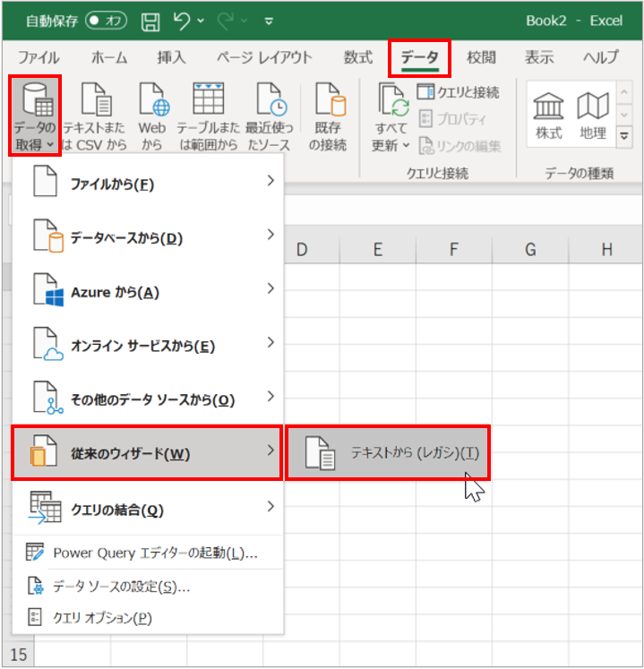Screen dimensions: 644x669
Task: Select From Text (Legacy) submenu item
Action: click(392, 453)
